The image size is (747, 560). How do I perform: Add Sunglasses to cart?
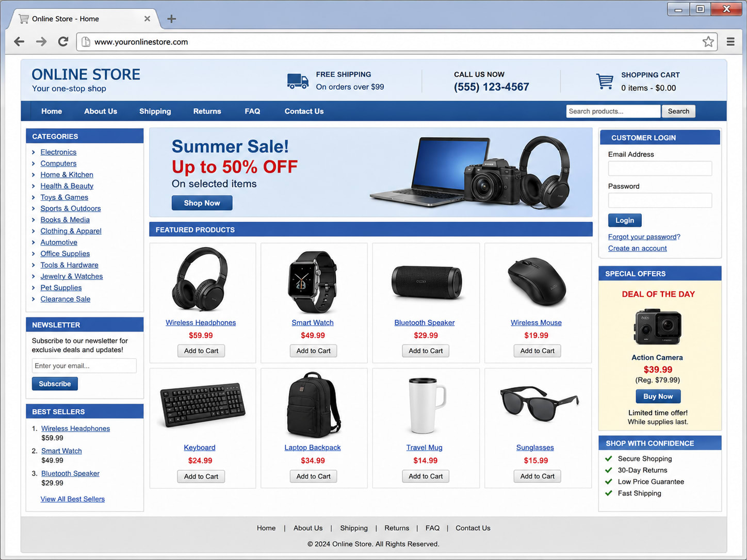[x=537, y=476]
